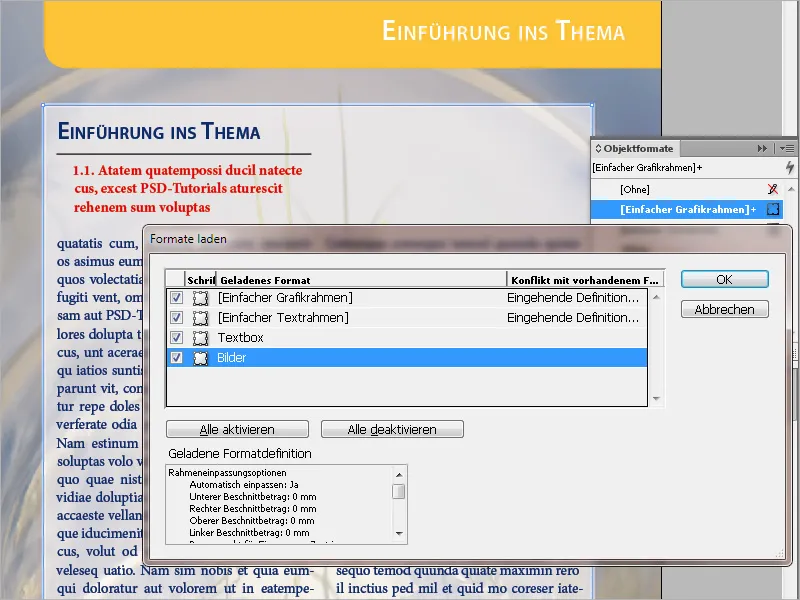Disable the Textbox format checkbox
The width and height of the screenshot is (800, 600).
(176, 338)
